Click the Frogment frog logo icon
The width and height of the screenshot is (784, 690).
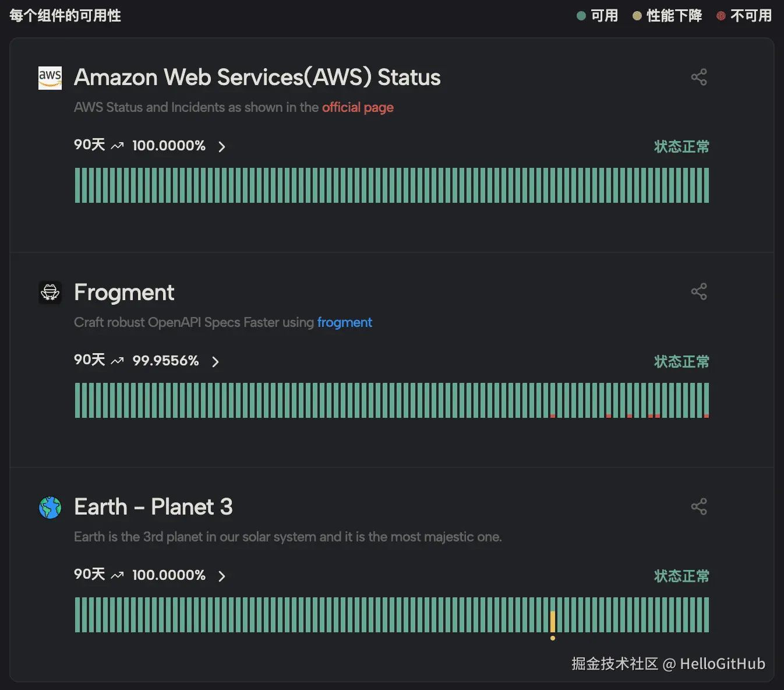coord(50,292)
